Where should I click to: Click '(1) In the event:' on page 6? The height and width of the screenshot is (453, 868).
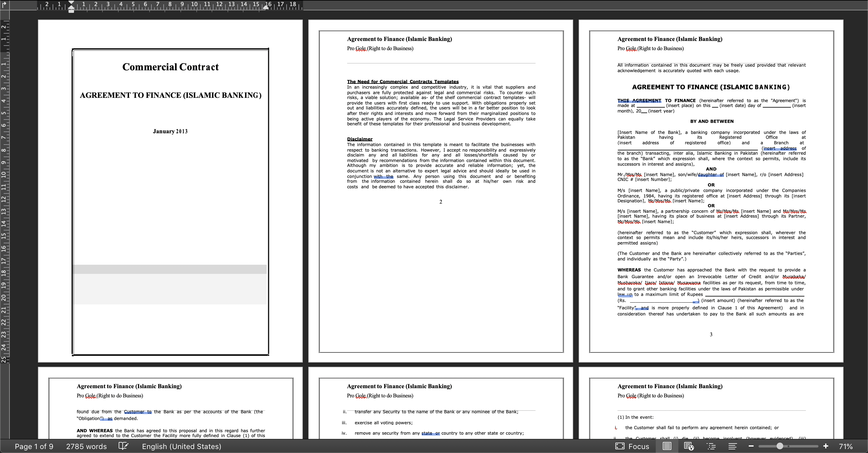[x=635, y=417]
